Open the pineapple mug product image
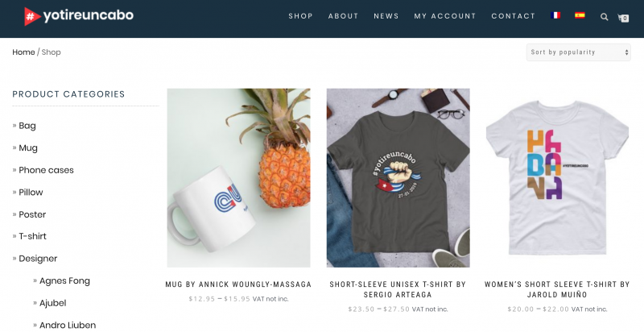 (238, 178)
